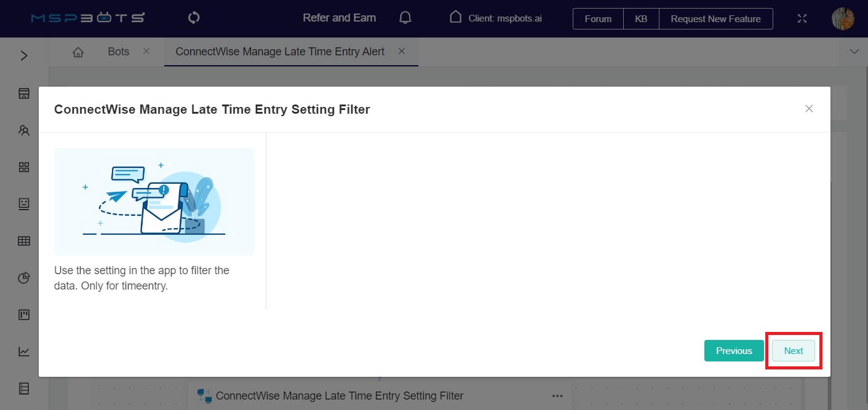Click the Dashboards icon in the sidebar
Image resolution: width=868 pixels, height=410 pixels.
[x=23, y=203]
